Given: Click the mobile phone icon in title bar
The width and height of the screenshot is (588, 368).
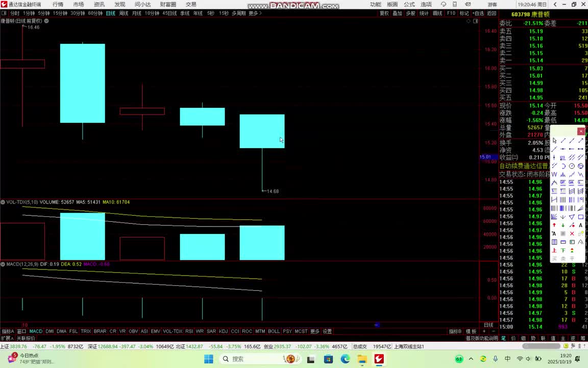Looking at the screenshot, I should [454, 4].
